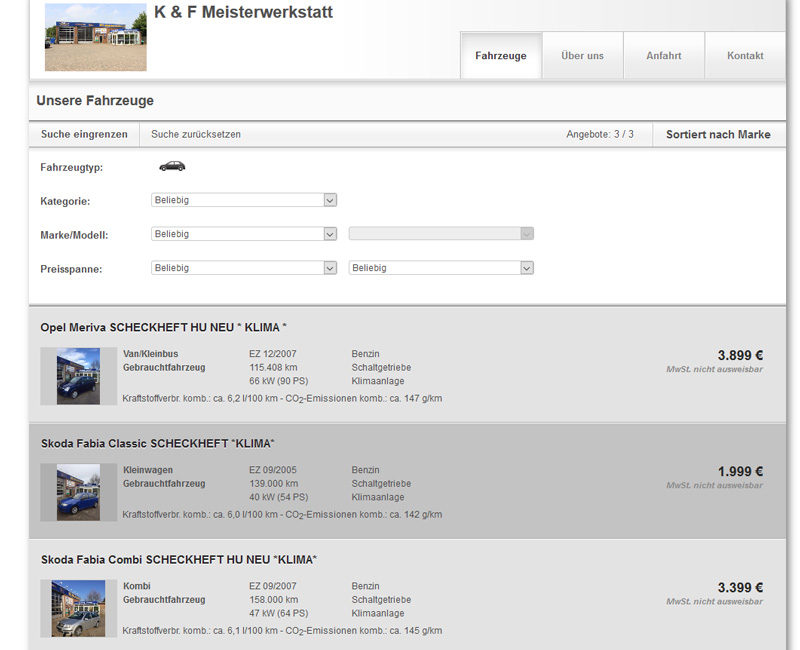800x650 pixels.
Task: Click the Opel Meriva car thumbnail
Action: click(79, 376)
